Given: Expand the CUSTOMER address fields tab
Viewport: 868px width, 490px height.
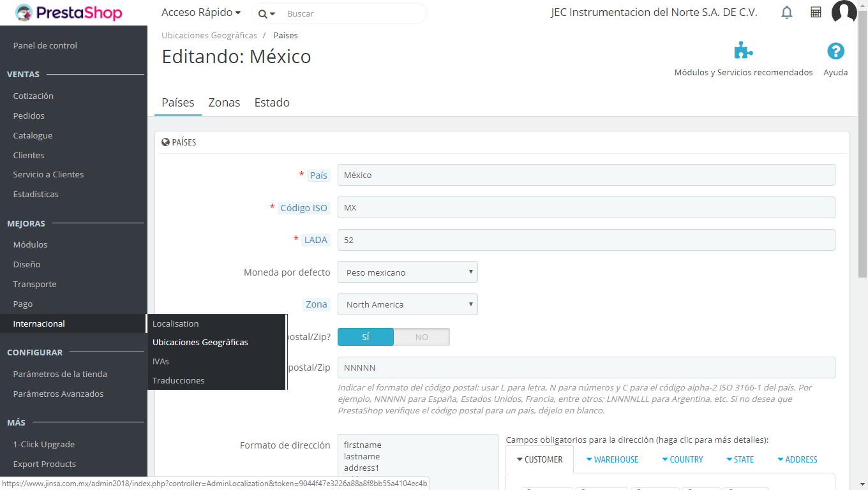Looking at the screenshot, I should click(540, 459).
